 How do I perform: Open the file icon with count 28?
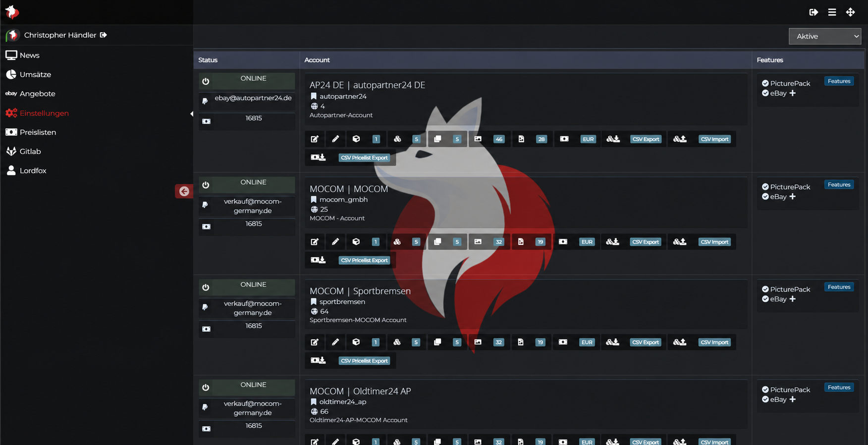[521, 139]
